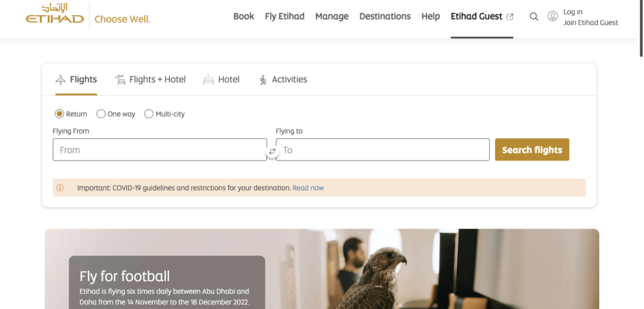
Task: Expand the Fly Etihad menu
Action: [284, 16]
